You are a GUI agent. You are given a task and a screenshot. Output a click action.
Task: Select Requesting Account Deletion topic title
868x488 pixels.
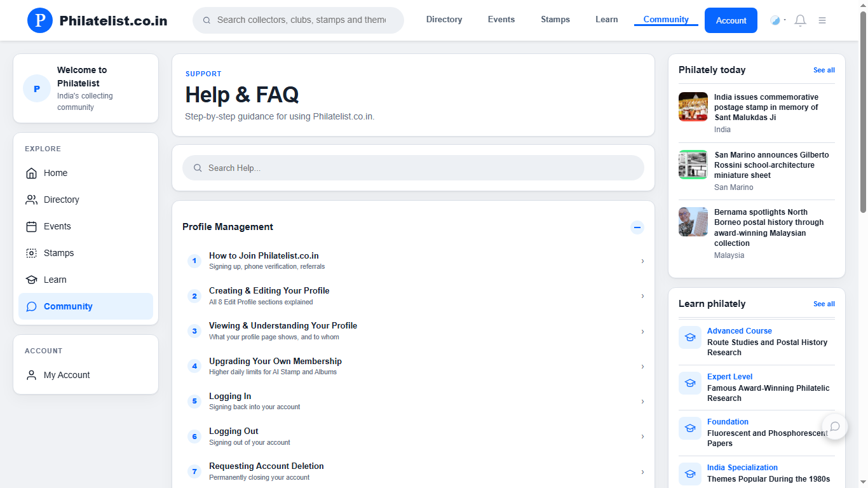click(266, 466)
